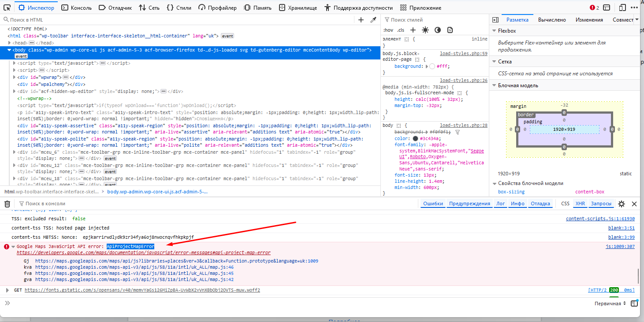Expand the div id wpwrap node
The width and height of the screenshot is (644, 322).
pyautogui.click(x=15, y=77)
